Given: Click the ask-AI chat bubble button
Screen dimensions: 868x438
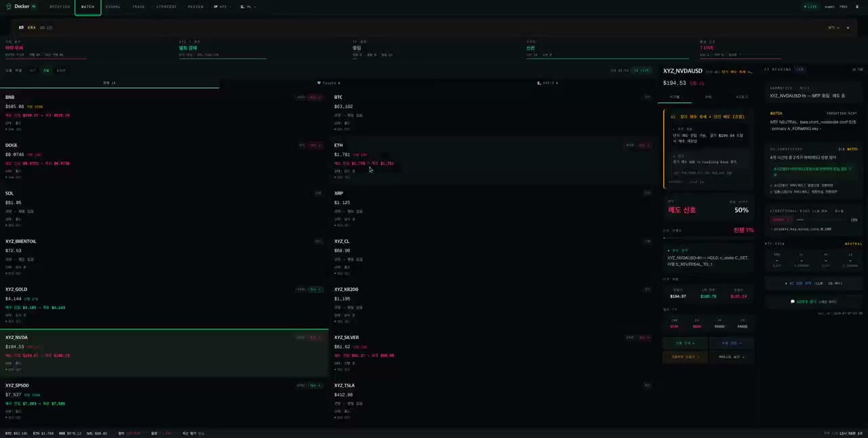Looking at the screenshot, I should tap(814, 302).
